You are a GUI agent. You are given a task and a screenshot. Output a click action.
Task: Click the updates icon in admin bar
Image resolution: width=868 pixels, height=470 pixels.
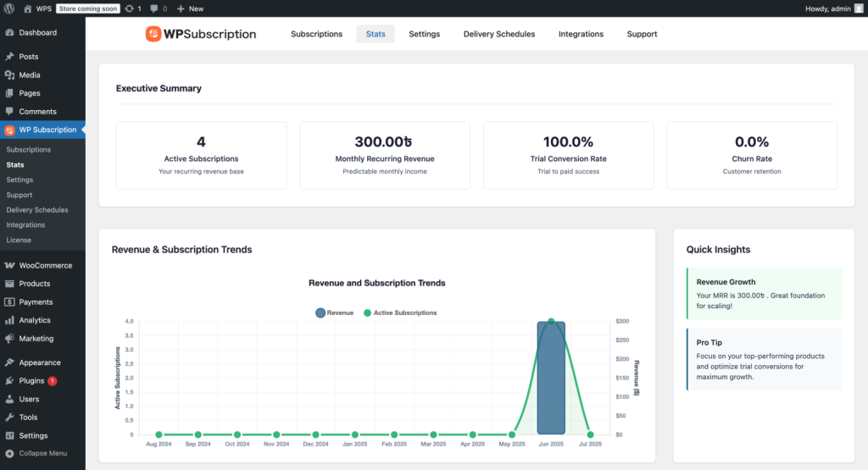click(130, 8)
